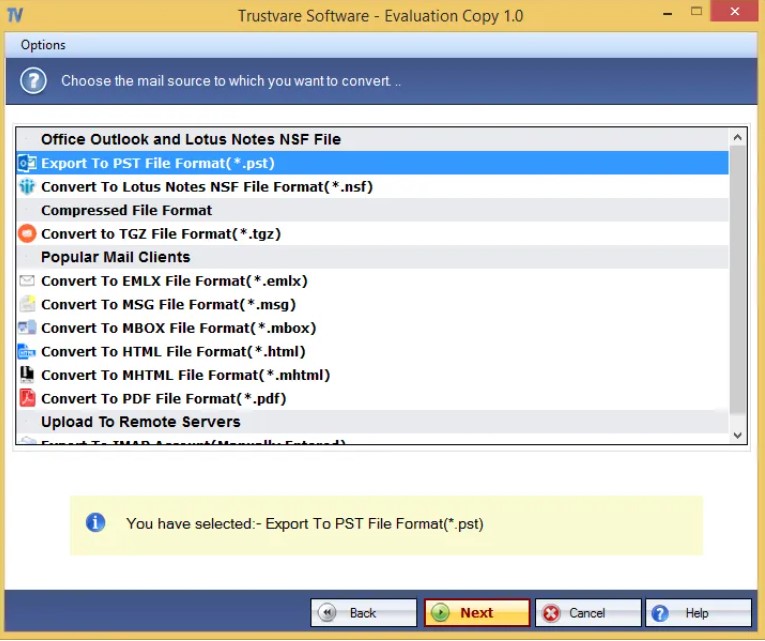
Task: Select Convert To PDF File Format(*.pdf)
Action: point(372,398)
